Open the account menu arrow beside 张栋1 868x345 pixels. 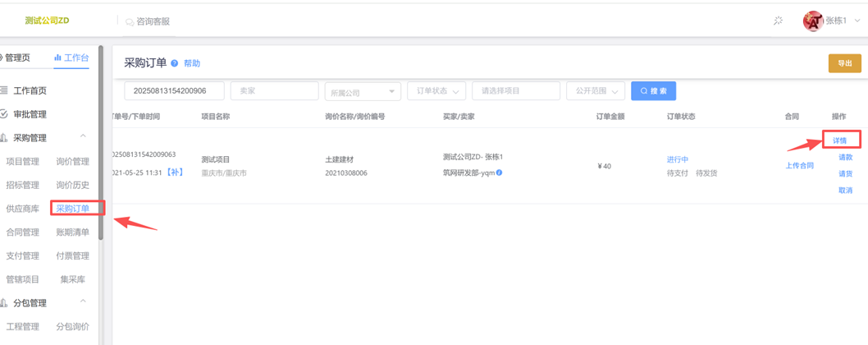(x=857, y=21)
